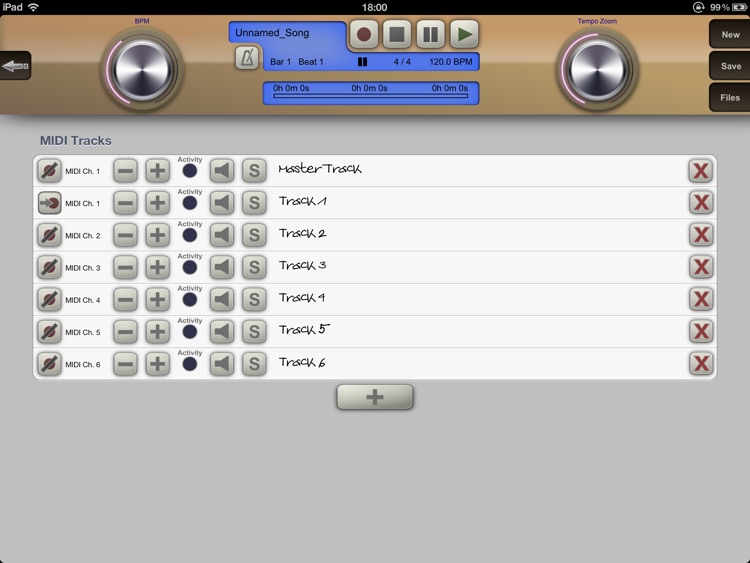
Task: Mute Track 1 with speaker icon
Action: click(222, 203)
